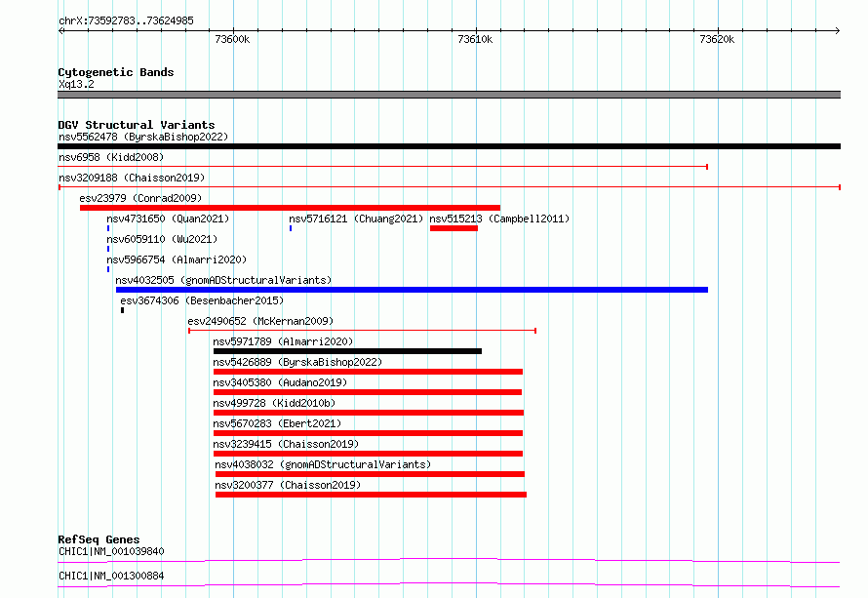Select the nsv5670283 red variant bar

(x=368, y=433)
